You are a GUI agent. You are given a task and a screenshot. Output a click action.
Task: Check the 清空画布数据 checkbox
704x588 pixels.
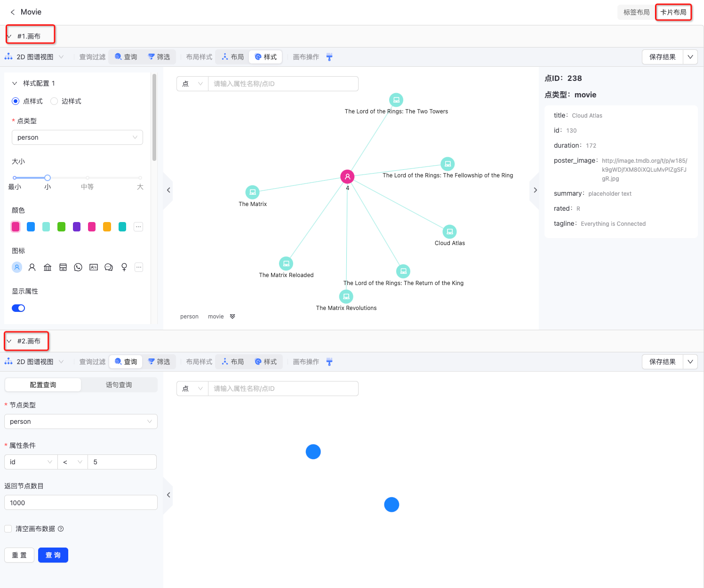[x=8, y=529]
